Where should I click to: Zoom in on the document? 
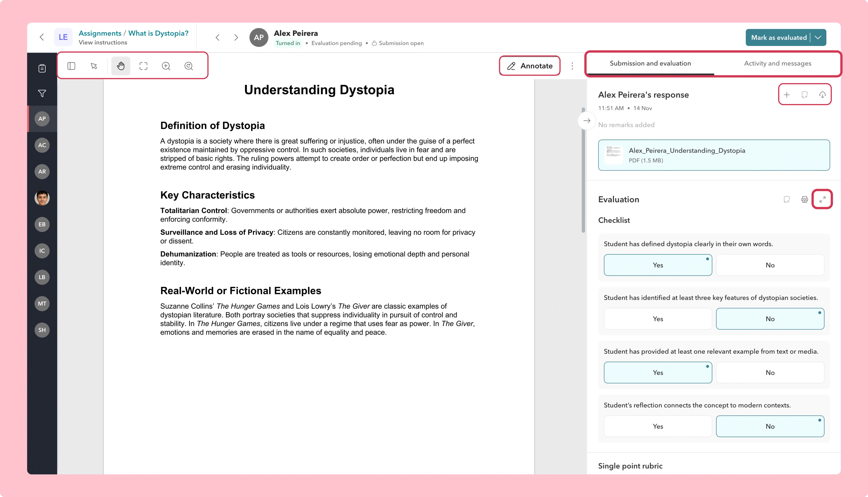166,66
